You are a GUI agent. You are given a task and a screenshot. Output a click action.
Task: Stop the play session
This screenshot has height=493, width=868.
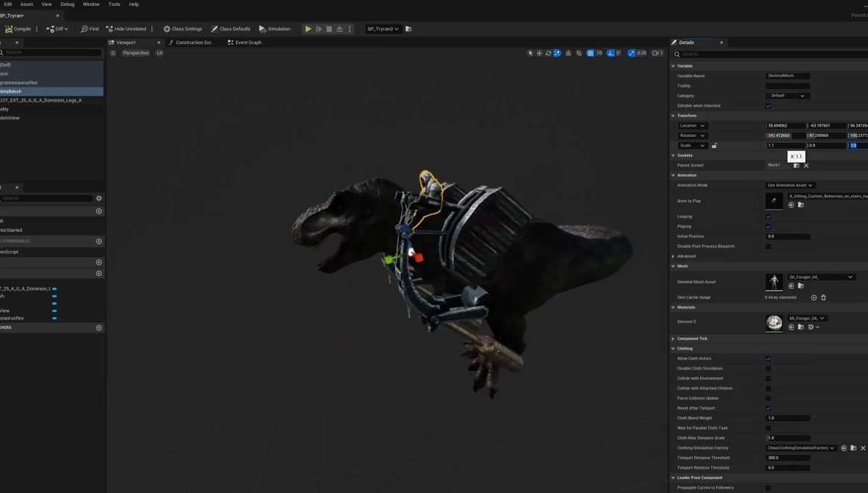(329, 29)
